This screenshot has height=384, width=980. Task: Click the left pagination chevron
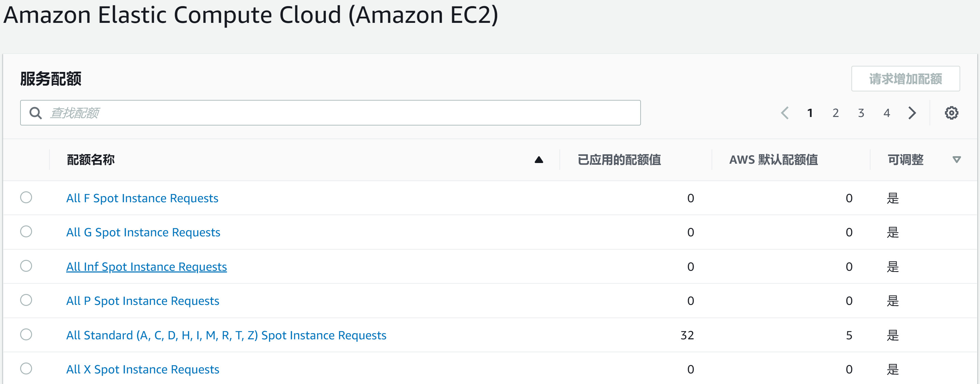click(x=785, y=113)
